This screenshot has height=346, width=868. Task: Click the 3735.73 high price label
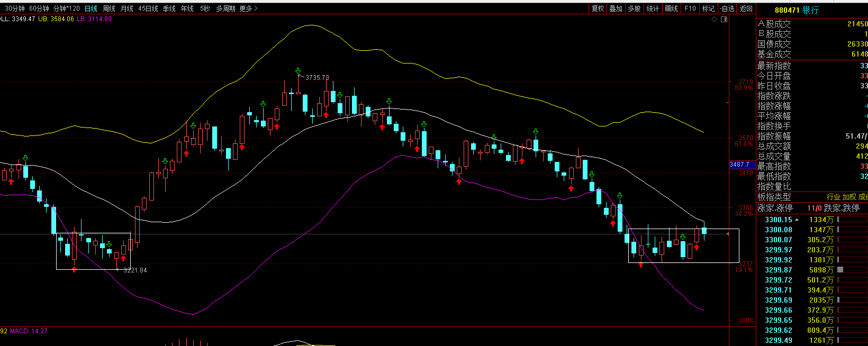(317, 78)
